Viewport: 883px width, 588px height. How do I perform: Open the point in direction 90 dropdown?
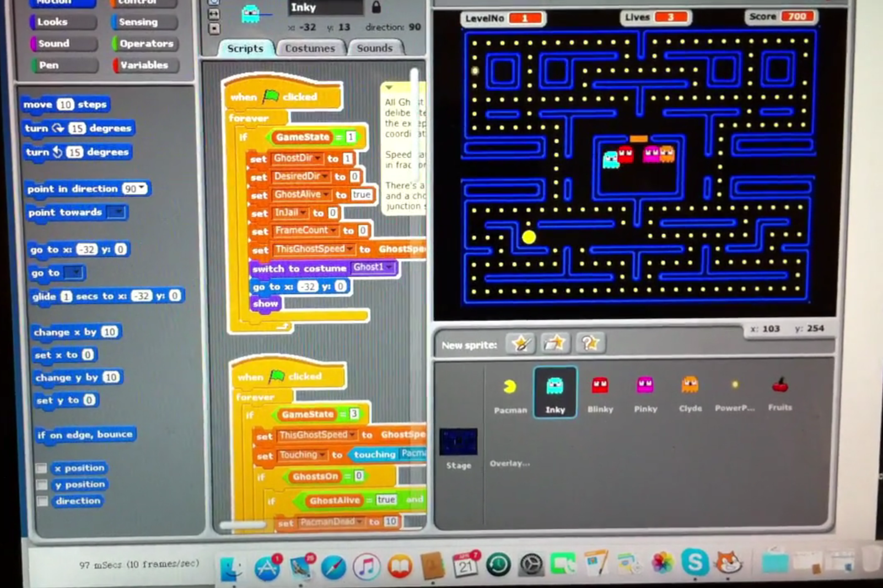pos(142,188)
